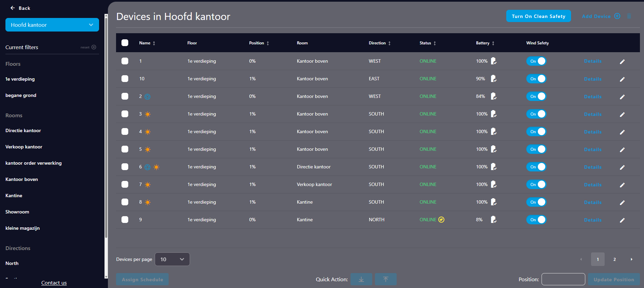Click the battery icon for device 10

pyautogui.click(x=494, y=79)
